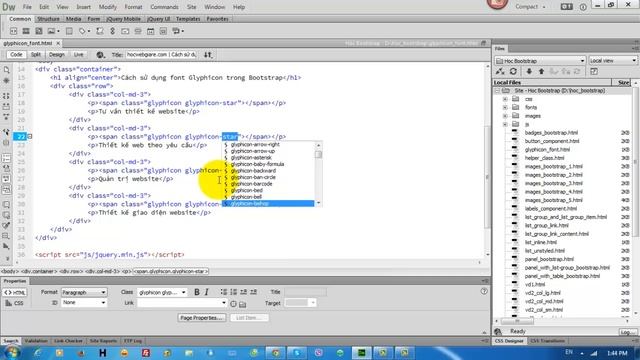Toggle bold in Properties panel

coord(197,292)
